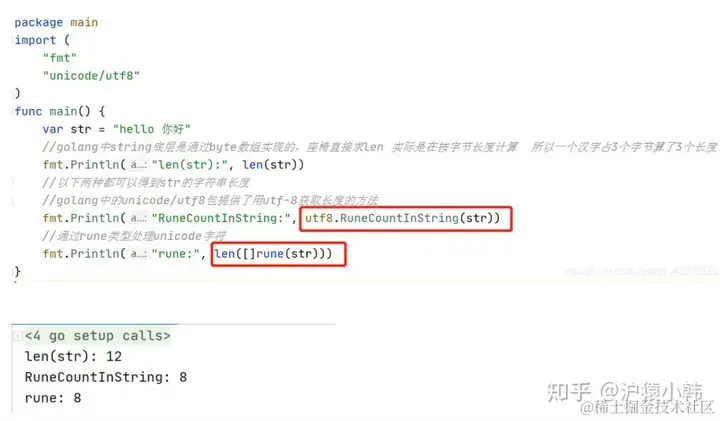Click the output line 'RuneCountInString: 8'
This screenshot has width=720, height=421.
106,377
